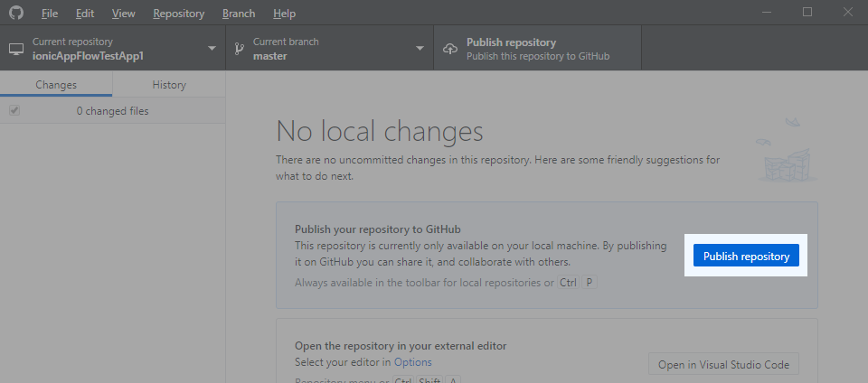Click the blue Publish repository button

(746, 256)
